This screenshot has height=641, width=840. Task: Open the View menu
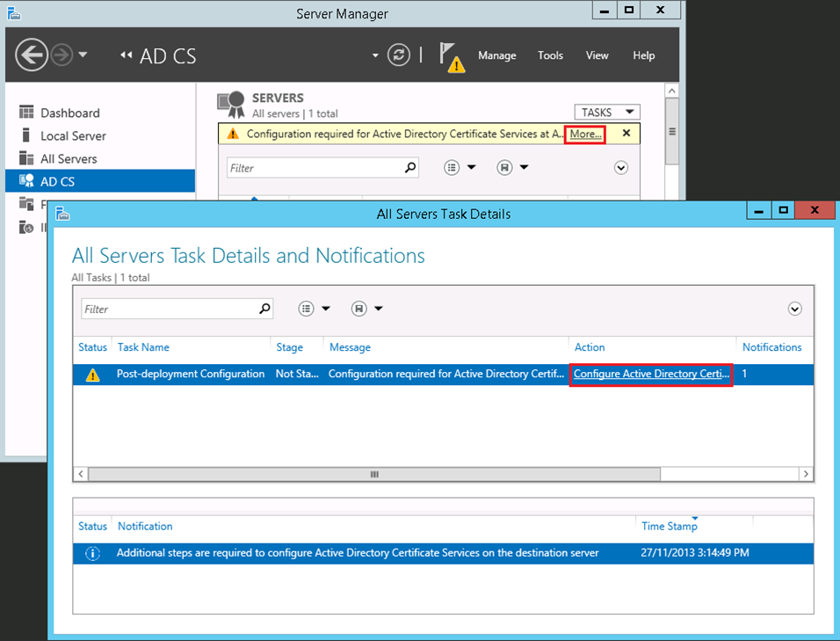coord(597,55)
